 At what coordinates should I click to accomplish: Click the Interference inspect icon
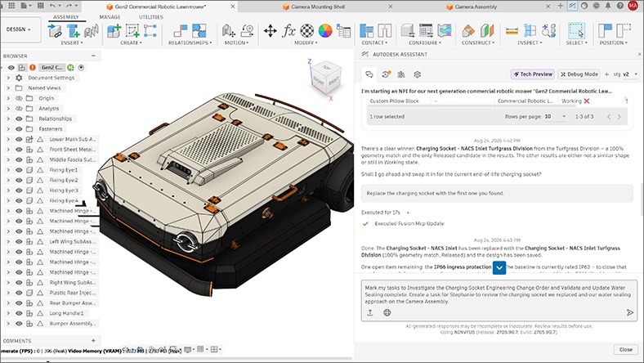[530, 31]
